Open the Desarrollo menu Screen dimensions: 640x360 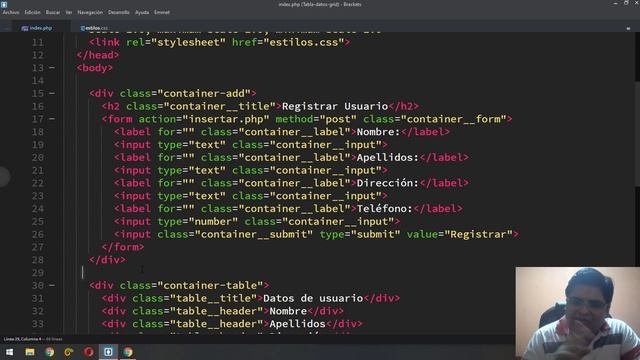click(x=119, y=12)
